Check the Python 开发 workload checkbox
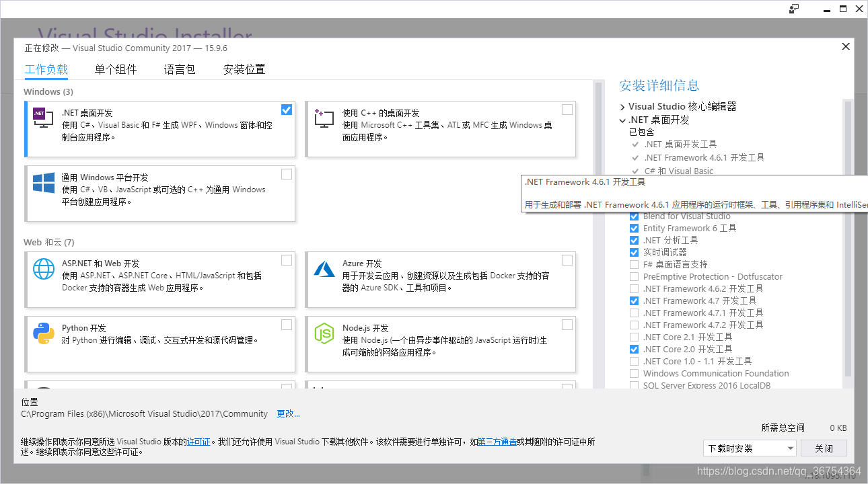The height and width of the screenshot is (484, 868). click(x=287, y=325)
